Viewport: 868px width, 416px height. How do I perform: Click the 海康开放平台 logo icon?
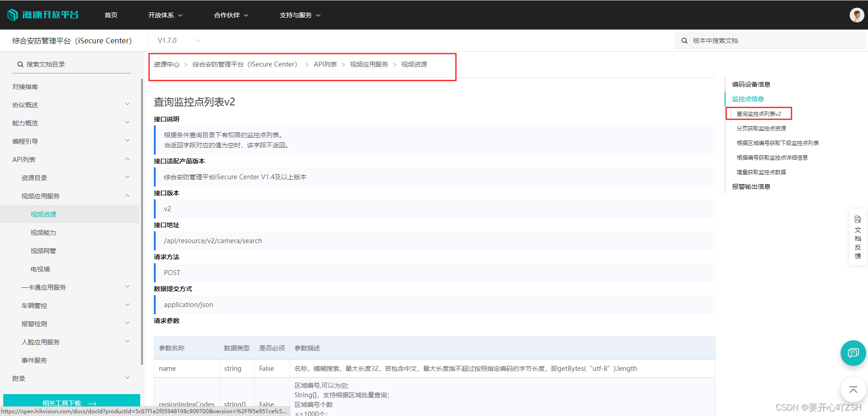point(12,15)
